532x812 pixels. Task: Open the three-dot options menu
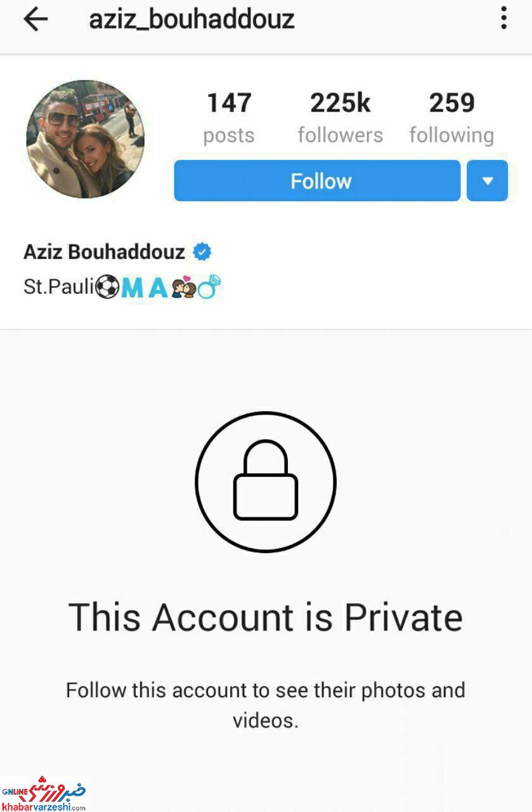[x=503, y=18]
